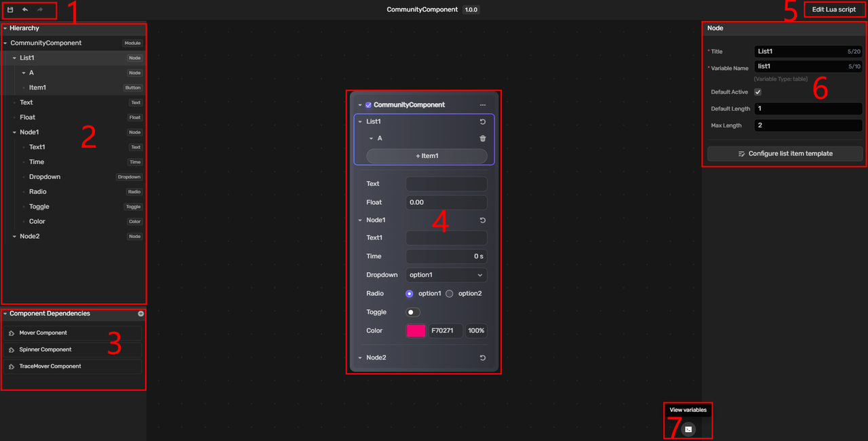
Task: Open the Dropdown showing option1
Action: click(x=446, y=275)
